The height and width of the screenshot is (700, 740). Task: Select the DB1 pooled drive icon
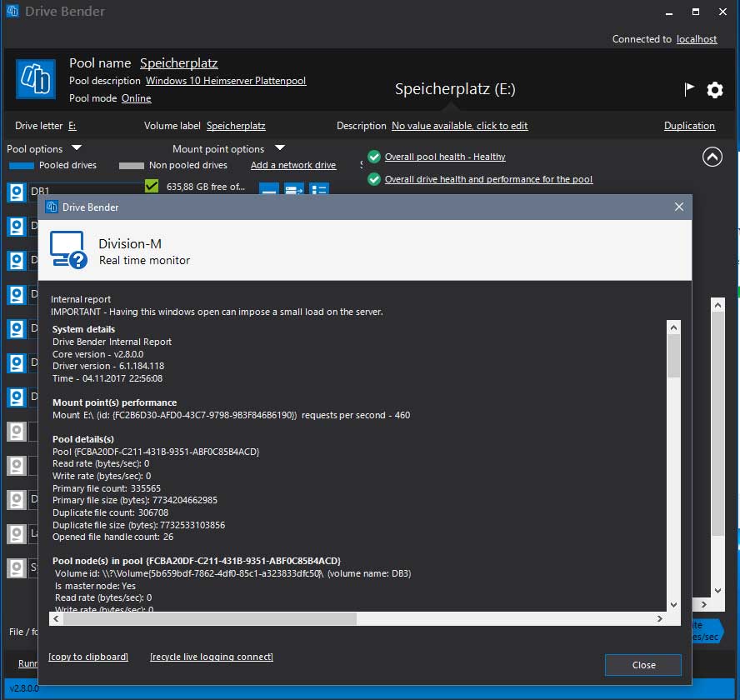(17, 192)
